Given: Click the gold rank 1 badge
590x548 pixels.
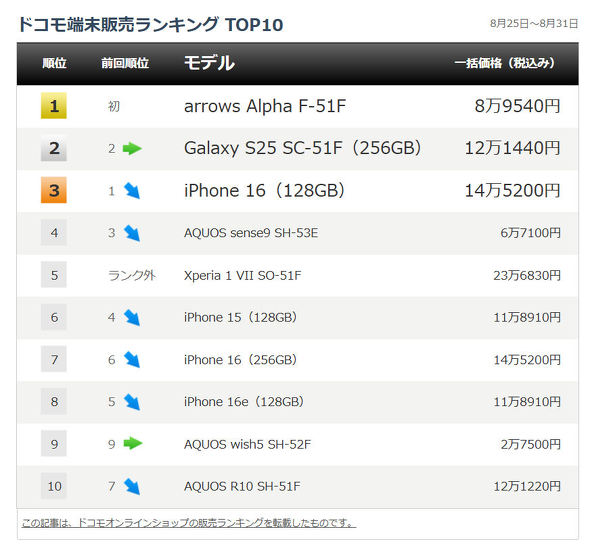Looking at the screenshot, I should [x=54, y=106].
